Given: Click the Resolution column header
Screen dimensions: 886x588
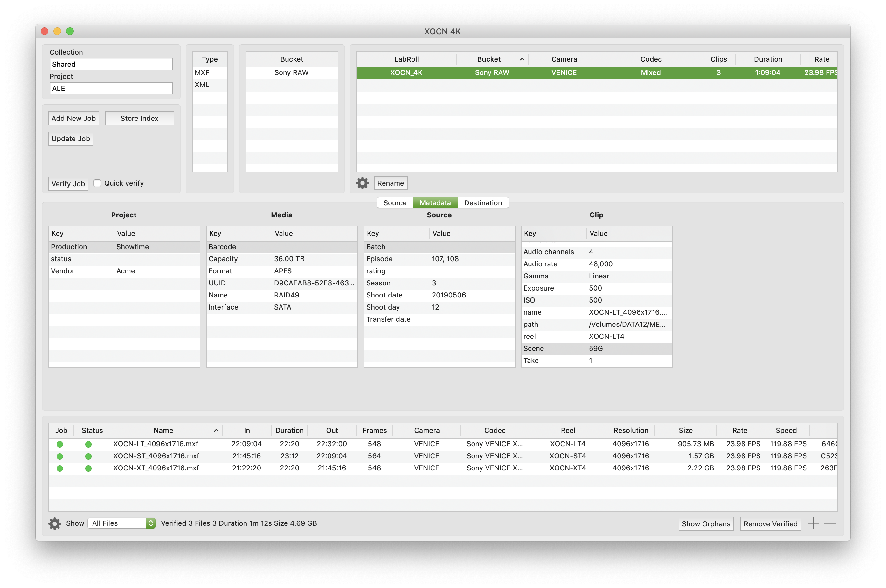Looking at the screenshot, I should tap(631, 430).
